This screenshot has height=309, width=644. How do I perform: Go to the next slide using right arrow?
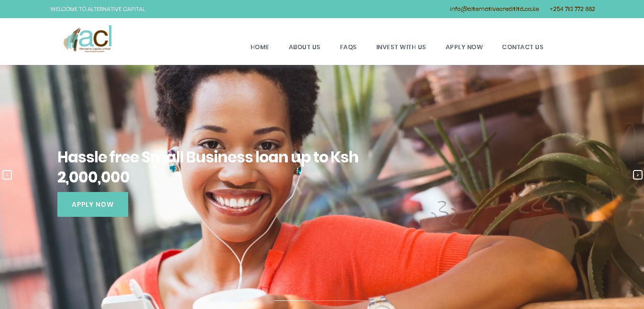637,175
